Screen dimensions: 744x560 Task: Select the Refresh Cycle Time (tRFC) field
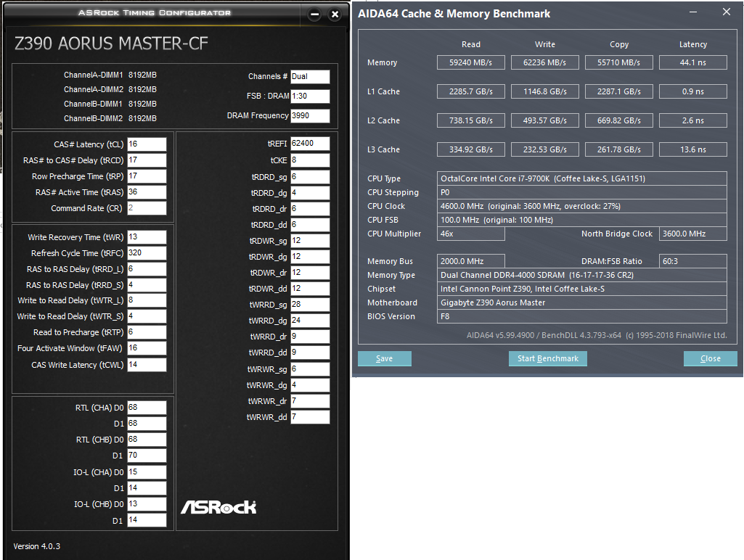tap(147, 253)
